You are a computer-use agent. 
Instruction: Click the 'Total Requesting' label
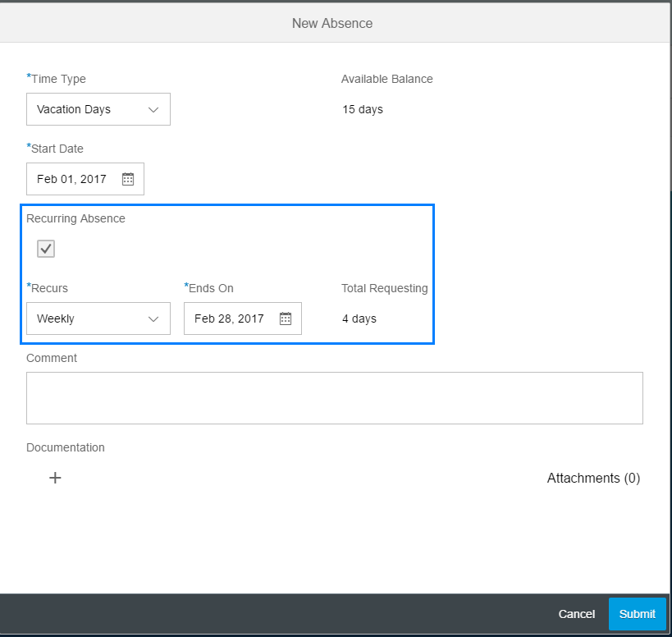(x=385, y=288)
